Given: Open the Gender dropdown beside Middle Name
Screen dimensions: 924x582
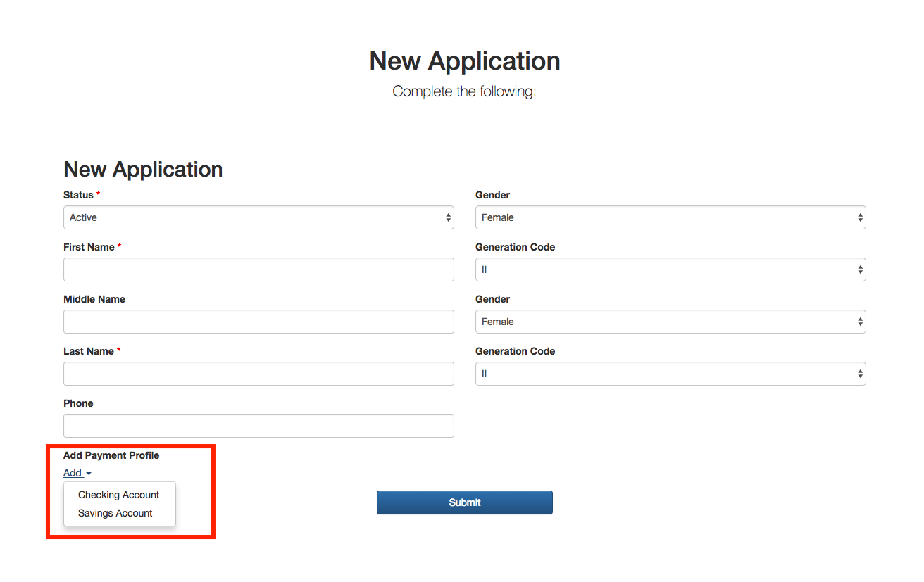Looking at the screenshot, I should [670, 322].
